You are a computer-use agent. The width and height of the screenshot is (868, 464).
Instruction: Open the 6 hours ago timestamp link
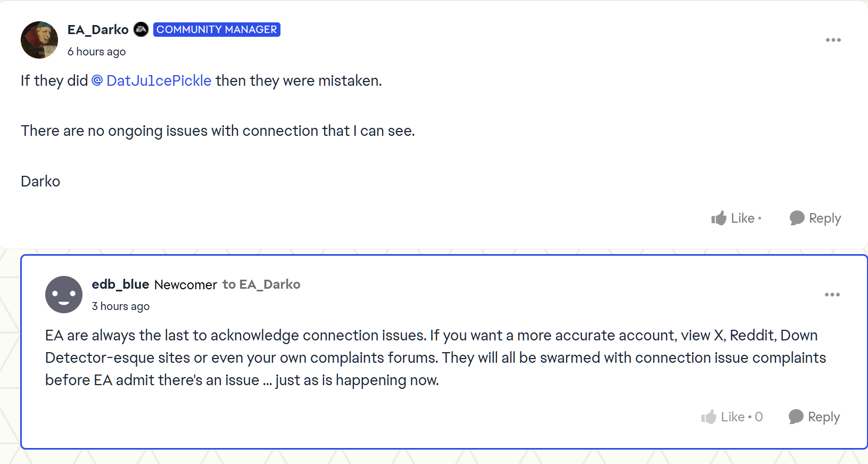pos(96,52)
